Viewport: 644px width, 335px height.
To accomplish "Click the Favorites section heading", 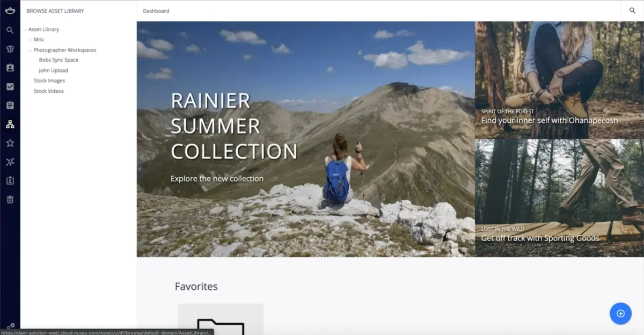I will 196,287.
